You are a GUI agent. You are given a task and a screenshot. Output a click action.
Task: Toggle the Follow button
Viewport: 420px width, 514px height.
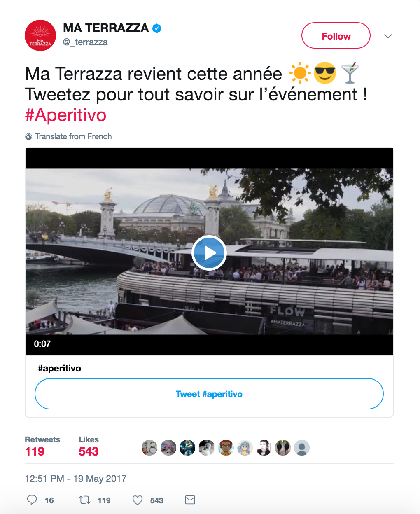point(336,36)
